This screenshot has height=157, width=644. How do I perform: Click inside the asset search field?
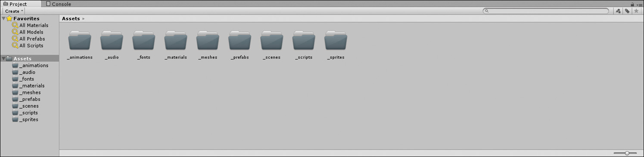(546, 11)
